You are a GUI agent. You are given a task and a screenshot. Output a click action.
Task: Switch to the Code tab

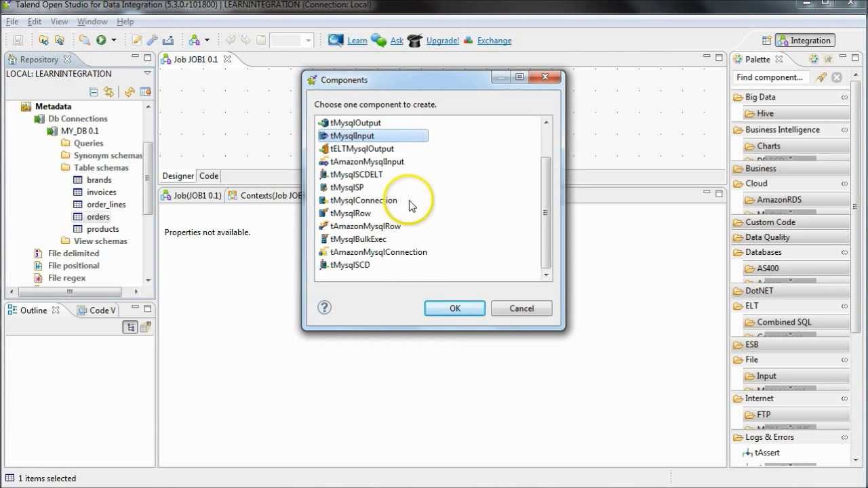coord(209,176)
